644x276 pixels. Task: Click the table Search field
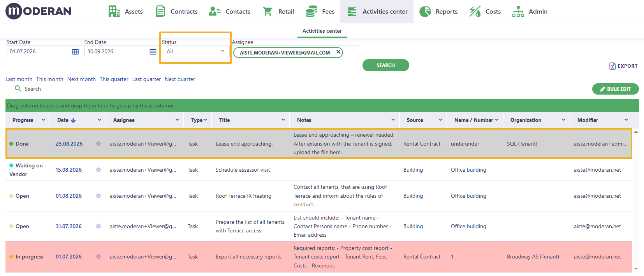(x=33, y=89)
